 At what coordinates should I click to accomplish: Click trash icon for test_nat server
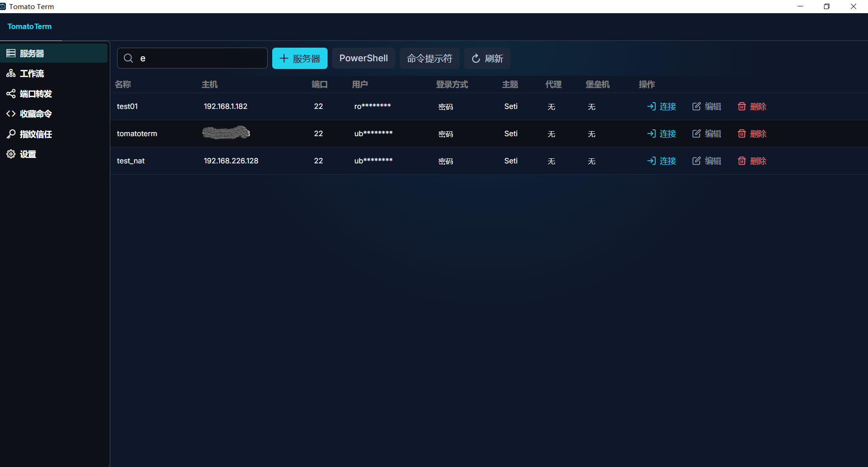point(742,161)
